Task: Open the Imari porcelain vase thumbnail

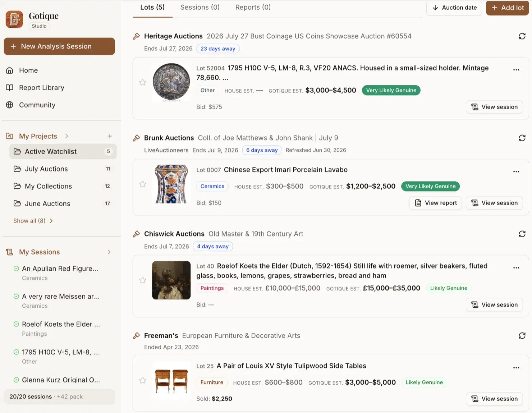Action: tap(171, 184)
